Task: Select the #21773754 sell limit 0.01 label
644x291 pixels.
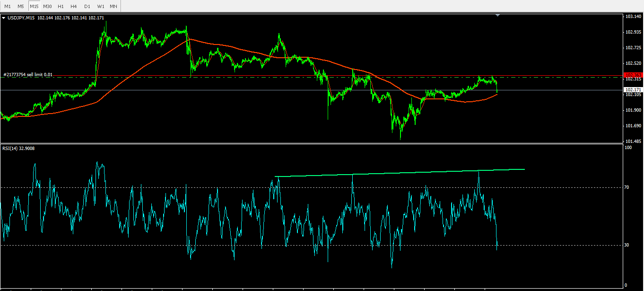Action: pos(28,75)
